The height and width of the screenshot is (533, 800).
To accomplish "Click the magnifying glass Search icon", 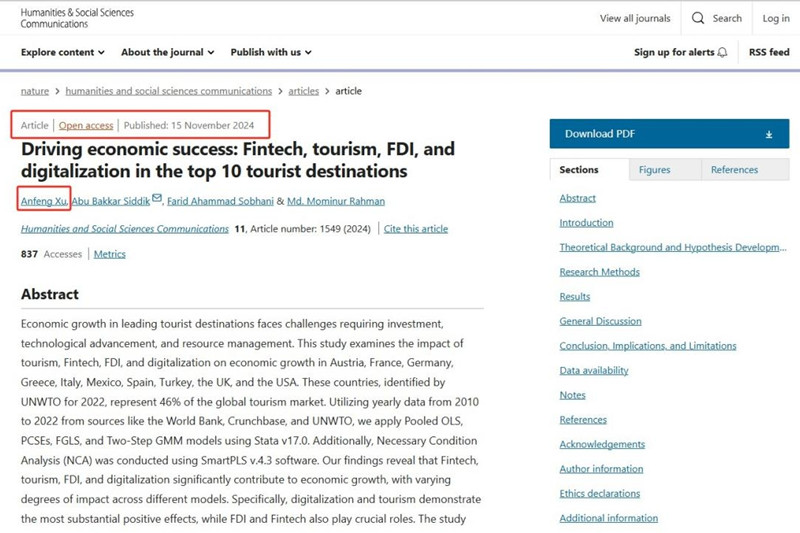I will click(697, 18).
